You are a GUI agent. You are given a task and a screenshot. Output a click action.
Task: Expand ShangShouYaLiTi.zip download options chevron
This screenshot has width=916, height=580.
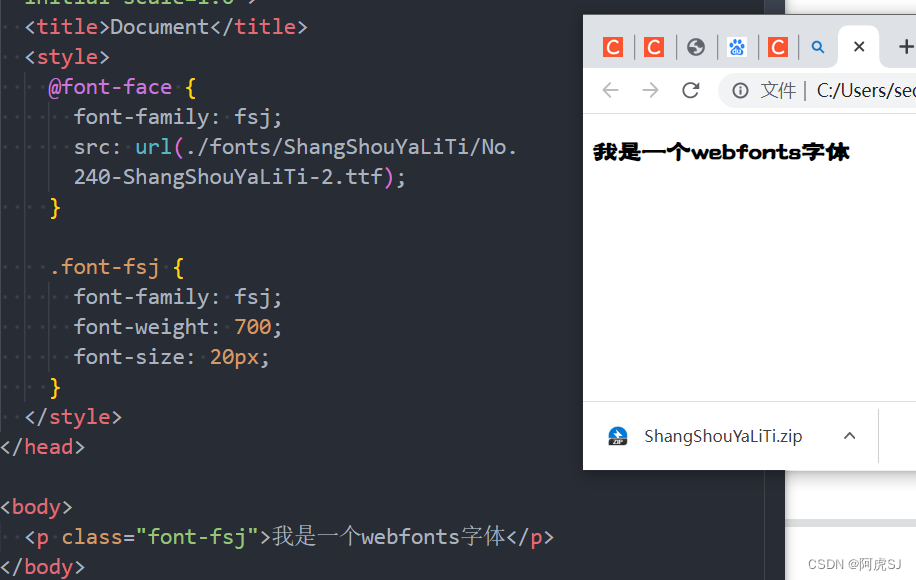pos(849,436)
